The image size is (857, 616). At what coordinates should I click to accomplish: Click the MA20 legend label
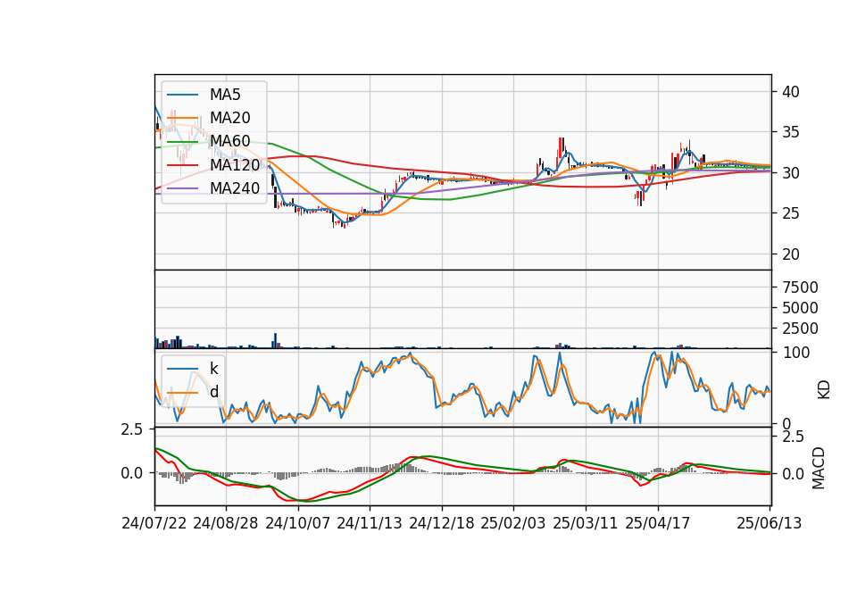tap(229, 118)
